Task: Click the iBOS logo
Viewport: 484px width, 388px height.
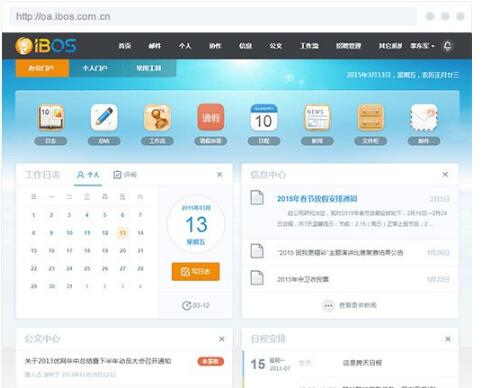Action: pos(46,46)
